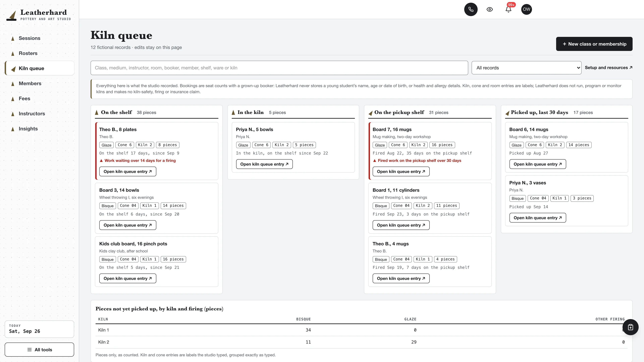Open kiln queue entry for Priya N., 3 vases

pyautogui.click(x=538, y=218)
